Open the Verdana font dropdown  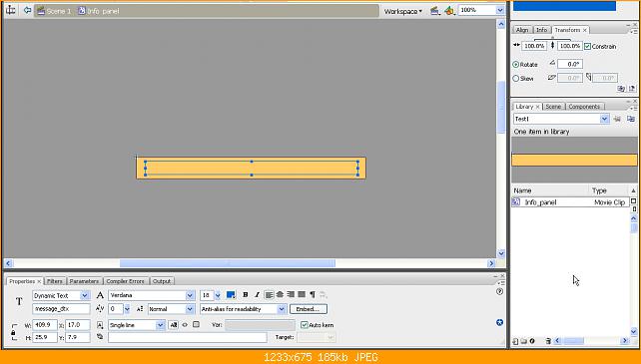click(x=190, y=295)
